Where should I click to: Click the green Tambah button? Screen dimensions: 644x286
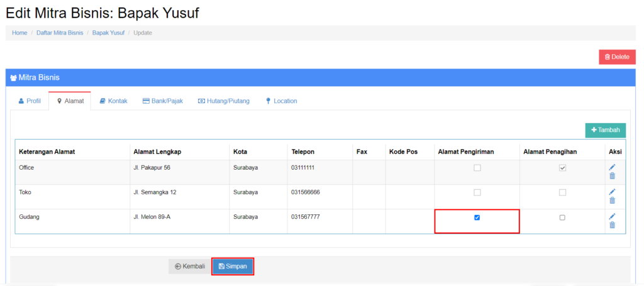pyautogui.click(x=605, y=130)
